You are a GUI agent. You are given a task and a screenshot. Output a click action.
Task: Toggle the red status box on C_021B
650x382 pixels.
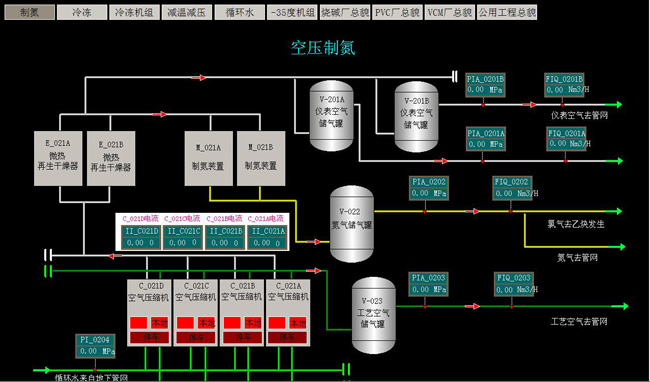[232, 323]
